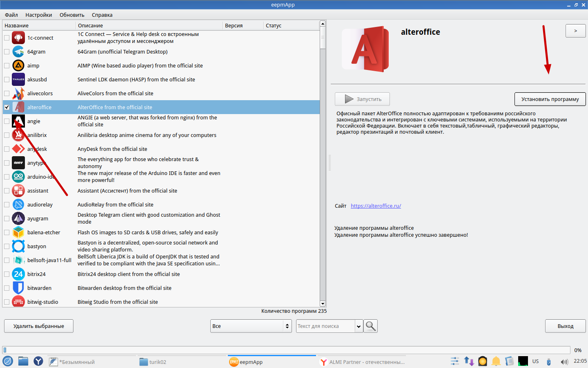Click the bastyon blue ring icon
Image resolution: width=588 pixels, height=368 pixels.
pos(18,246)
